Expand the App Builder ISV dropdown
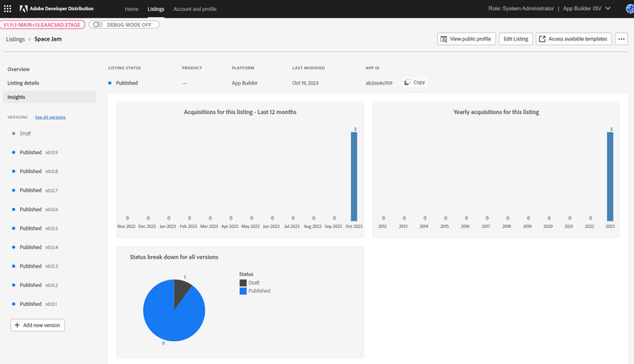Viewport: 634px width, 364px height. pos(608,8)
